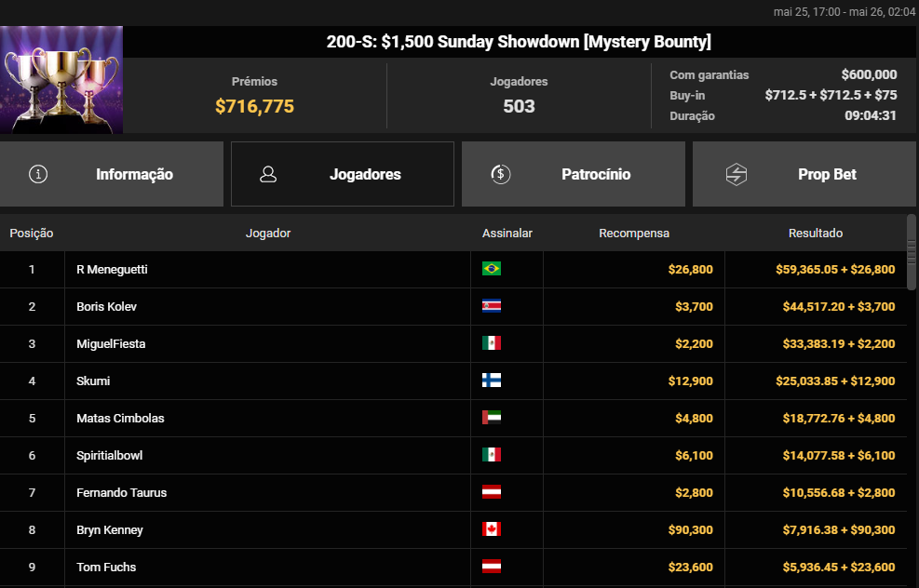
Task: Click the date range mai 25, 17:00 - mai 26, 02:04
Action: coord(845,12)
